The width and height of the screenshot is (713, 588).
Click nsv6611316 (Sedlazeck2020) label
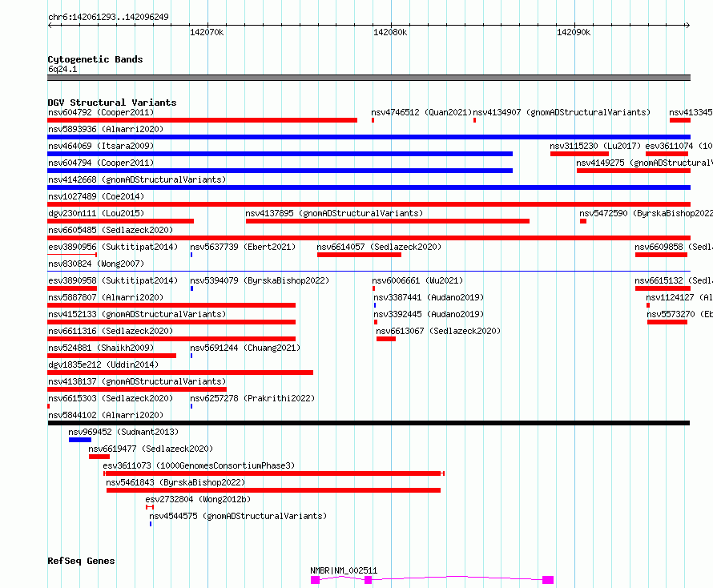(111, 331)
